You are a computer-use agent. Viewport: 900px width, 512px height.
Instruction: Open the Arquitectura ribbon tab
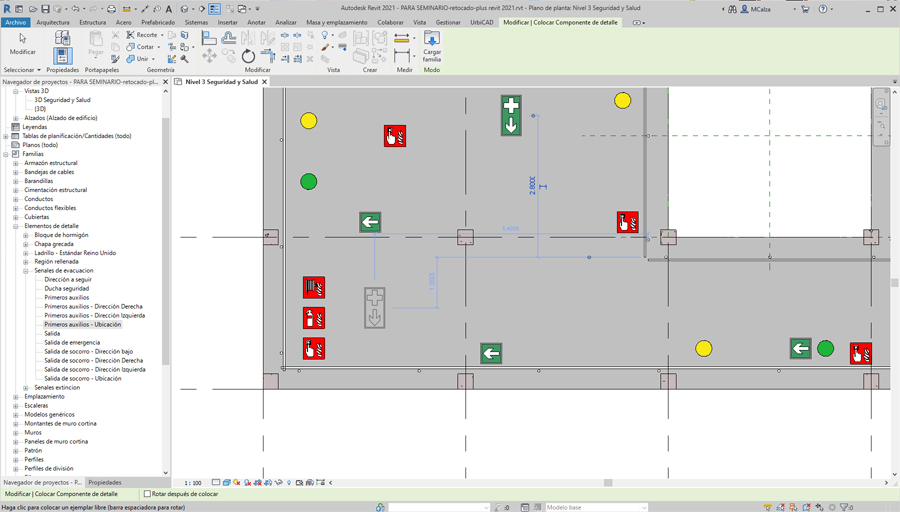click(x=53, y=22)
